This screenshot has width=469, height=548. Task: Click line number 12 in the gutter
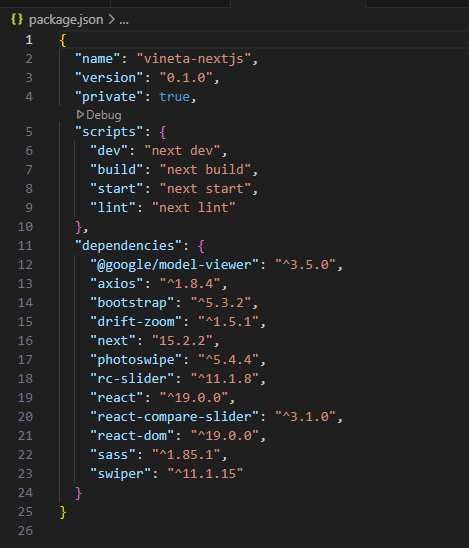pyautogui.click(x=25, y=265)
